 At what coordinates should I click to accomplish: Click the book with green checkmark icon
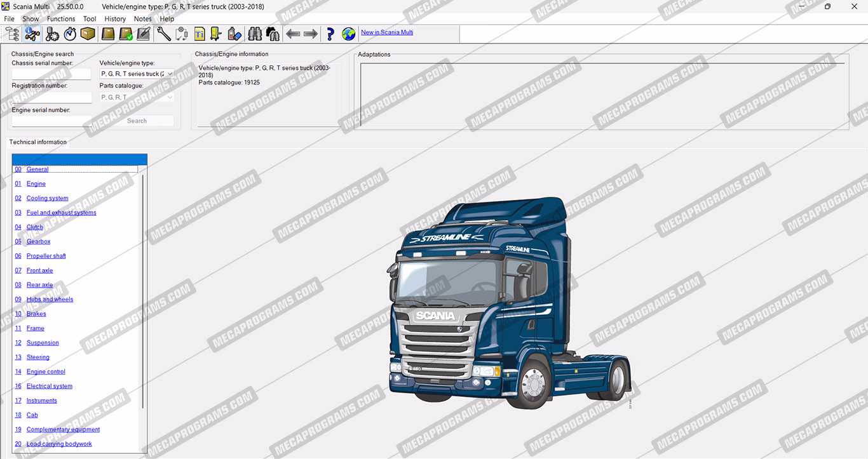click(126, 34)
